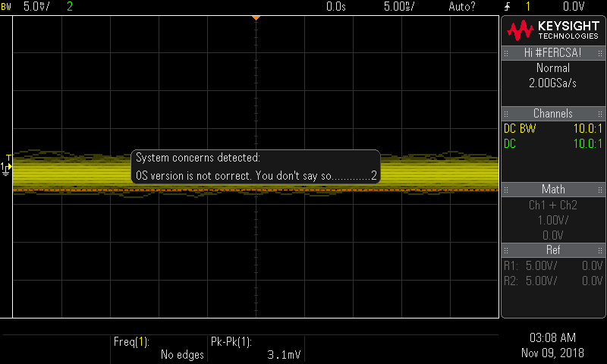
Task: Dismiss the System concerns detected message
Action: click(256, 167)
